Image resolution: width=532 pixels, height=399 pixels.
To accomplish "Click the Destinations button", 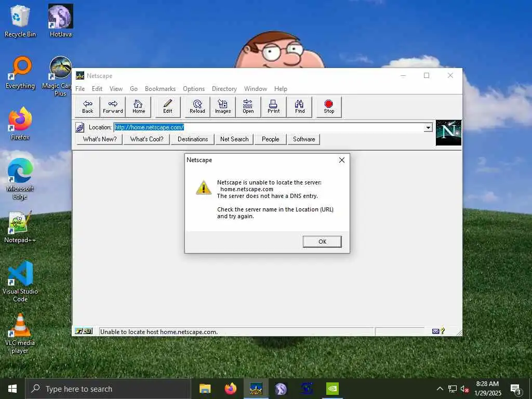I will pyautogui.click(x=193, y=139).
